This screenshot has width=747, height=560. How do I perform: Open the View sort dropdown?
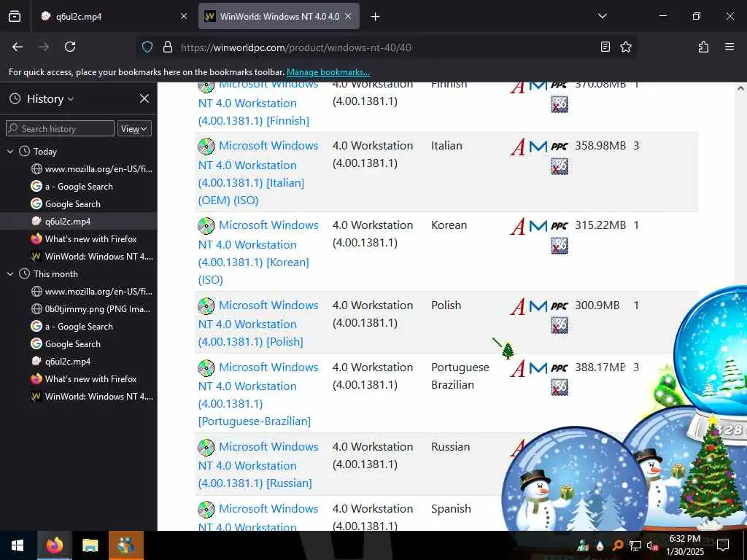click(134, 128)
